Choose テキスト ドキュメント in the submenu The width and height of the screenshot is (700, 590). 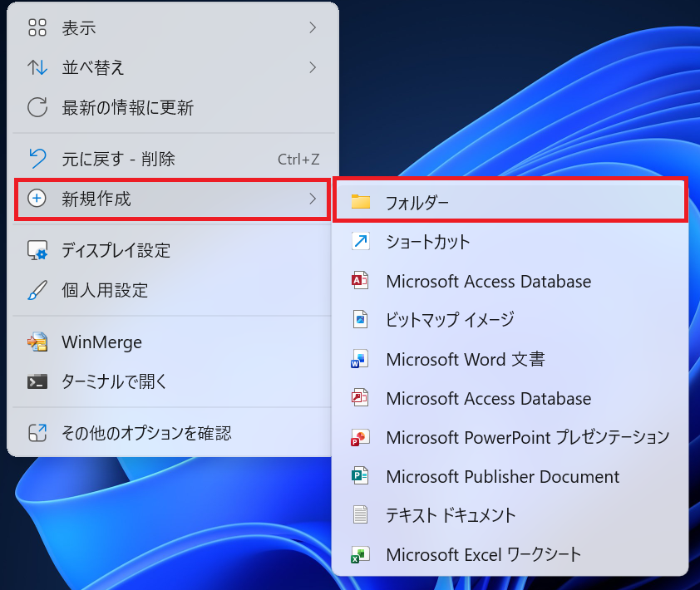point(450,515)
